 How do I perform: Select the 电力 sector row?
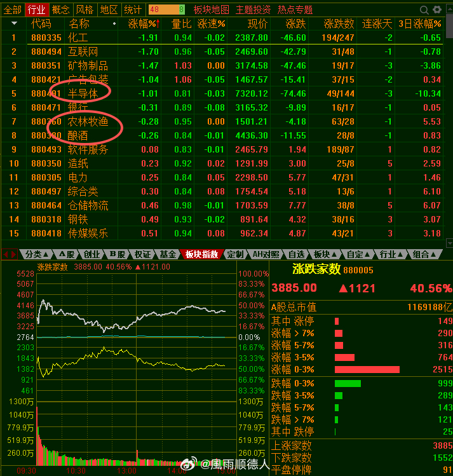coord(223,177)
